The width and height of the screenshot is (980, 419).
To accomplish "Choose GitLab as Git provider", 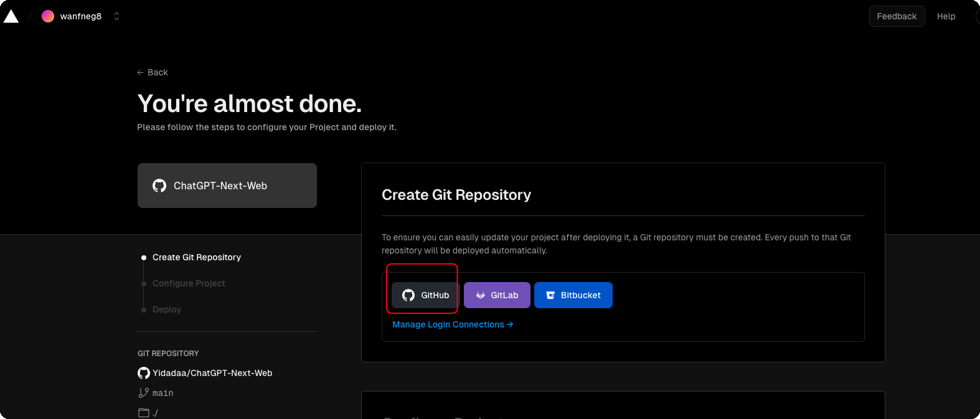I will point(497,295).
